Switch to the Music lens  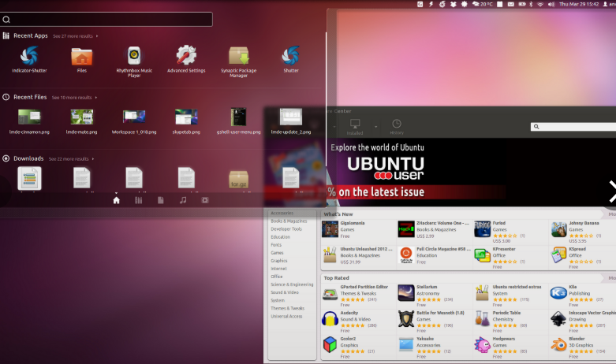click(x=183, y=200)
